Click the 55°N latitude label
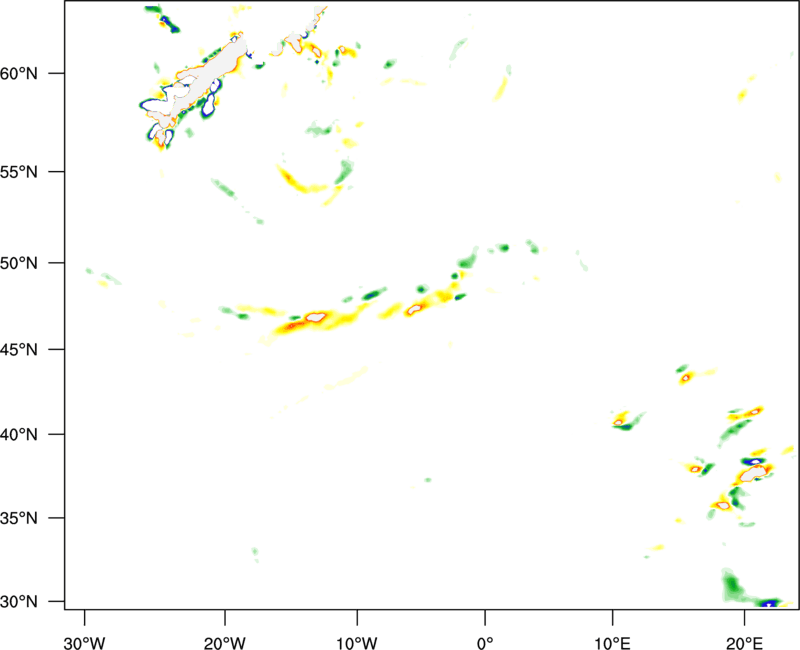The image size is (800, 650). pyautogui.click(x=19, y=172)
